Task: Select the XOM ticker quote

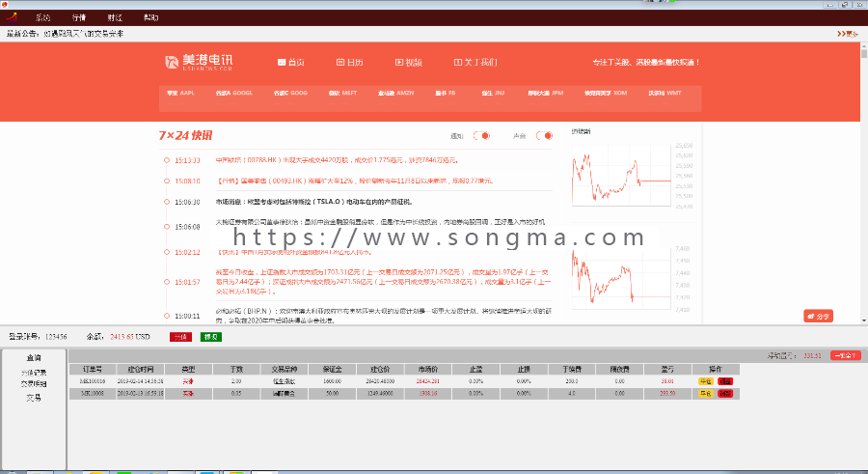Action: pos(606,93)
